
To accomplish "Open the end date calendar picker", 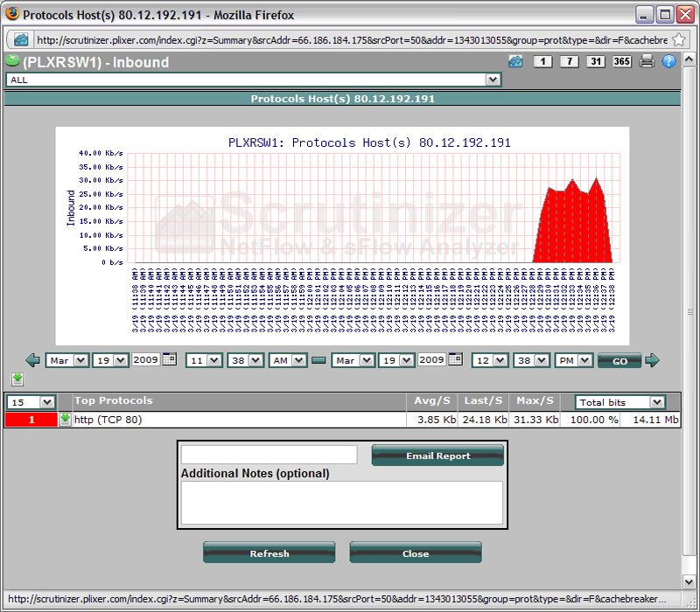I will pyautogui.click(x=455, y=358).
